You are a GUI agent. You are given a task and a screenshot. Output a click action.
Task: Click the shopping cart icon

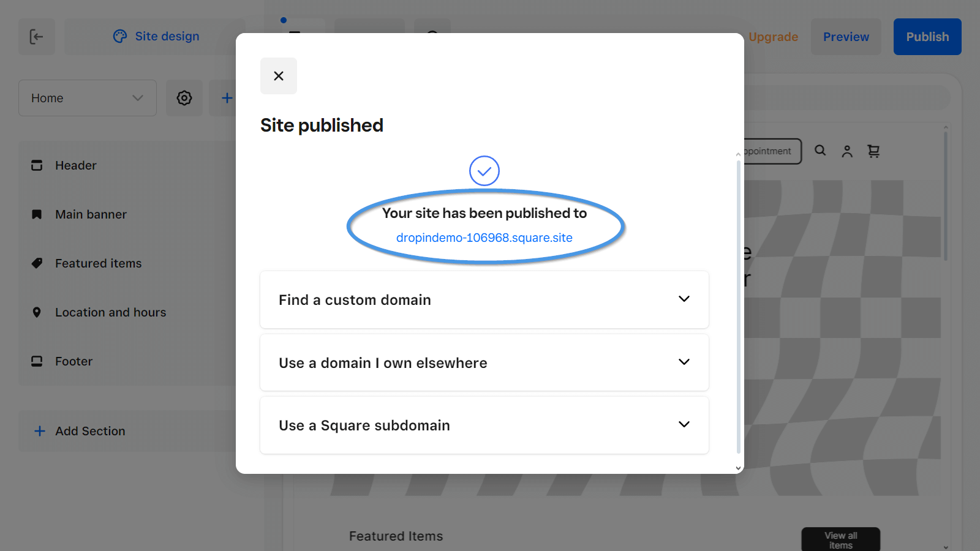[x=874, y=151]
